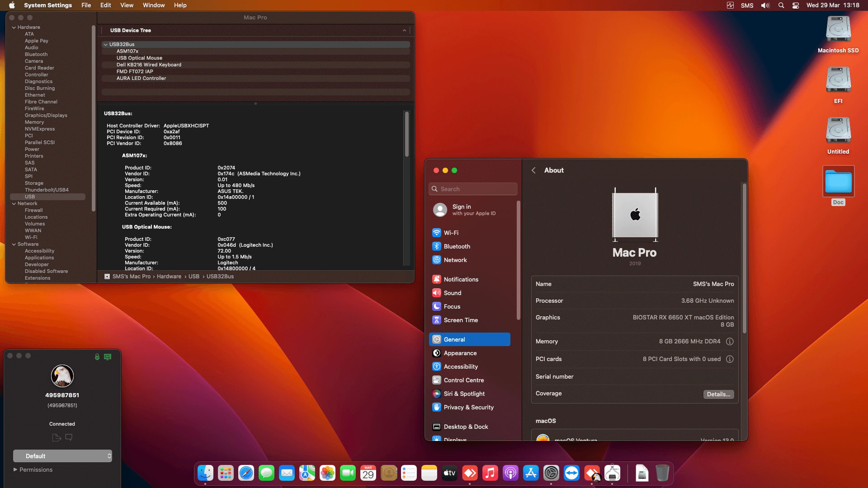The height and width of the screenshot is (488, 868).
Task: Open the Help menu
Action: click(180, 5)
